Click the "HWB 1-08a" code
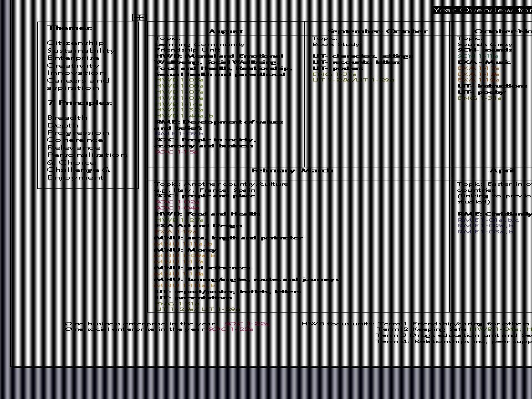Image resolution: width=532 pixels, height=399 pixels. pyautogui.click(x=179, y=98)
